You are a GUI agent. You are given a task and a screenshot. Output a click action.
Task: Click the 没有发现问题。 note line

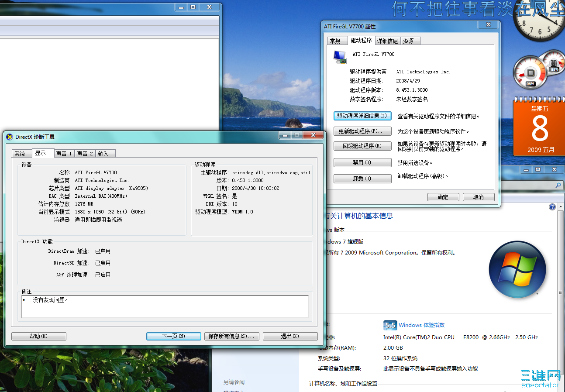tap(51, 300)
